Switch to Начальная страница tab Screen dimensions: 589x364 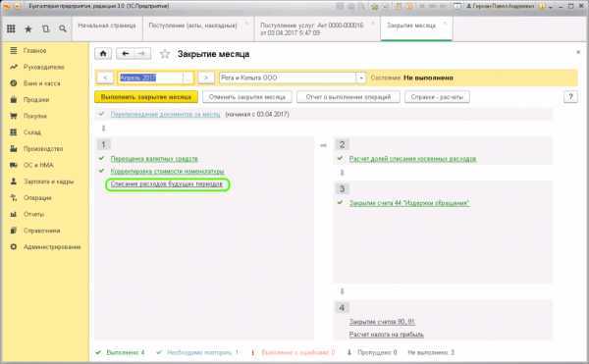(x=107, y=26)
